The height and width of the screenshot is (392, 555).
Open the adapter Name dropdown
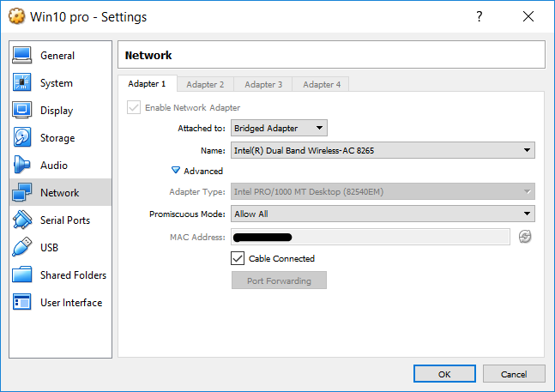pos(383,151)
